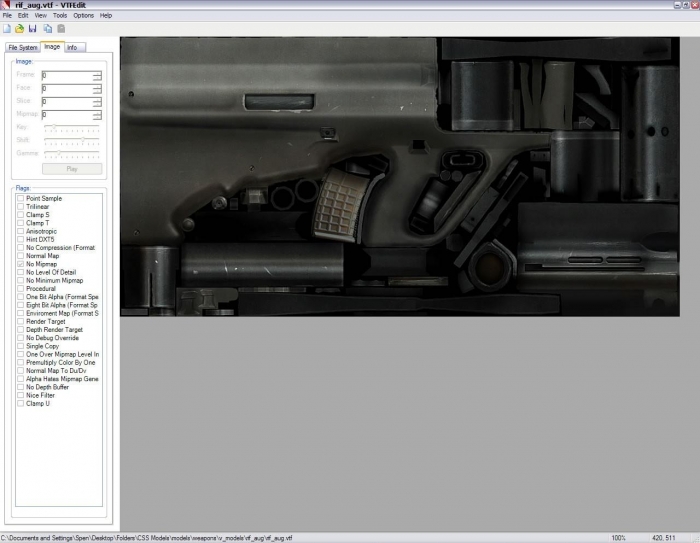
Task: Click the Mipmap spinner arrows
Action: click(x=97, y=115)
